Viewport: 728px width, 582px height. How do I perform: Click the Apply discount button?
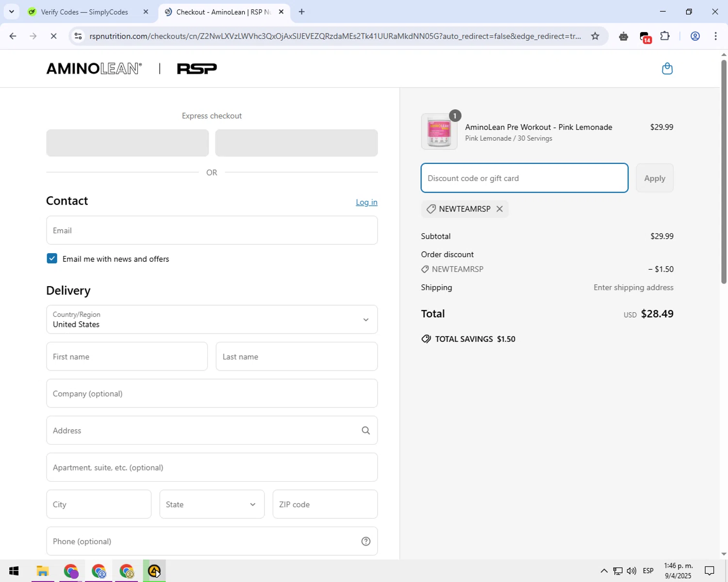pos(654,178)
